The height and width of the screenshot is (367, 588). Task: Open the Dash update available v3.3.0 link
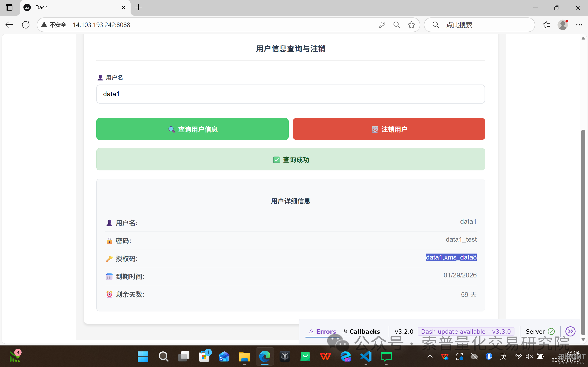click(x=465, y=331)
